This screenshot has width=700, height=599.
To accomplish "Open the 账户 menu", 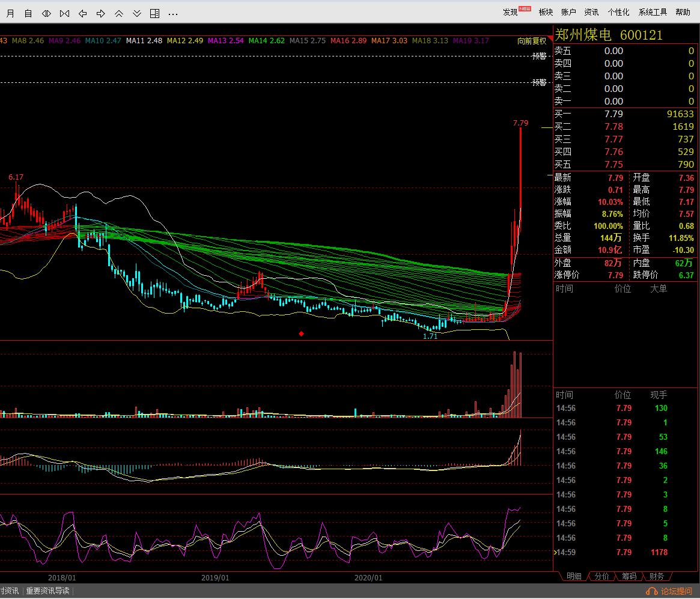I will pyautogui.click(x=568, y=12).
